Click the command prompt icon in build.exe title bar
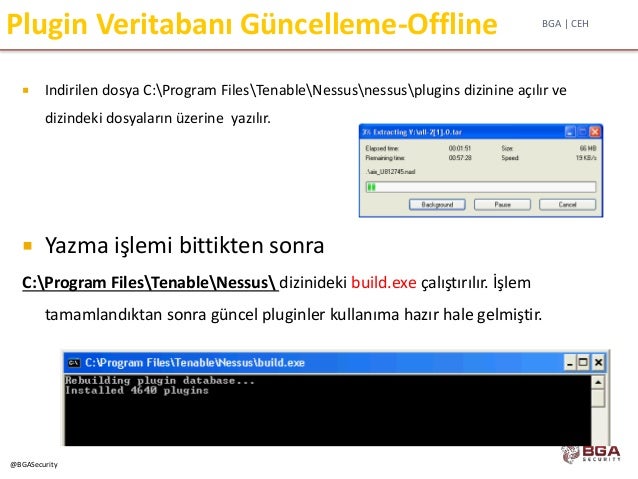Viewport: 638px width, 479px height. click(74, 363)
